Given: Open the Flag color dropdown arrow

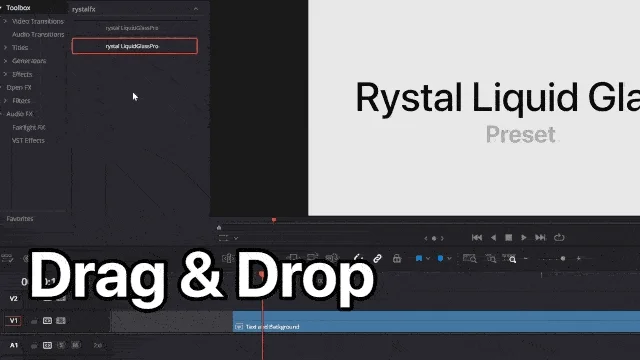Looking at the screenshot, I should point(428,258).
